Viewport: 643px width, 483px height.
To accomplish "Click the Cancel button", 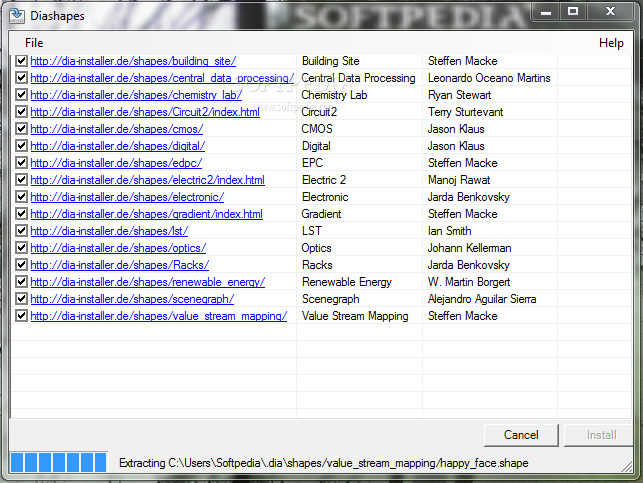I will pyautogui.click(x=521, y=435).
